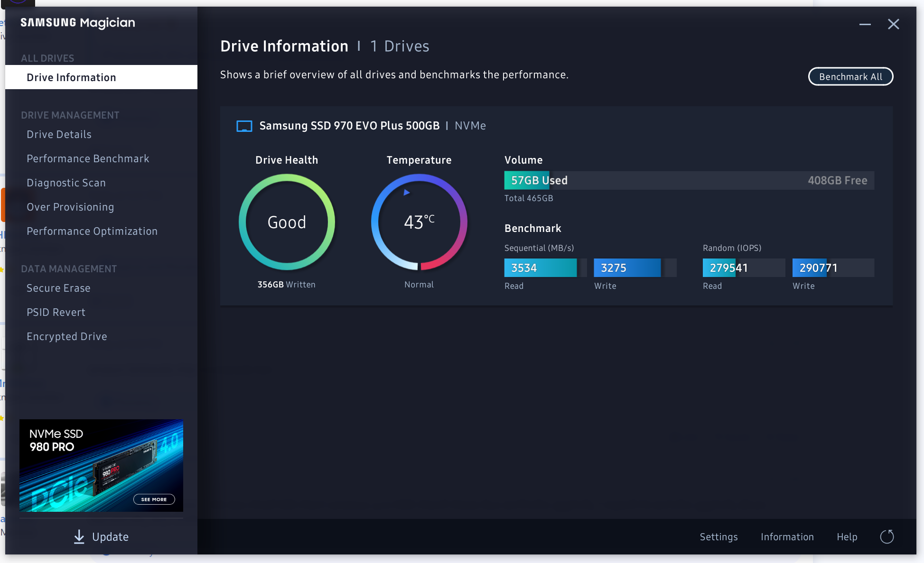
Task: Open Help from the bottom bar
Action: 847,537
